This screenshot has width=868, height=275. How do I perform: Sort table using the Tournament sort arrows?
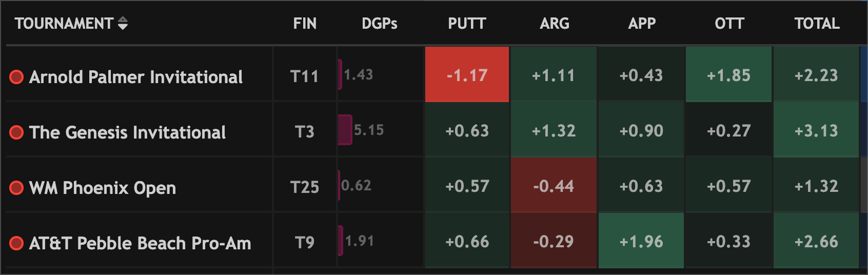tap(123, 24)
